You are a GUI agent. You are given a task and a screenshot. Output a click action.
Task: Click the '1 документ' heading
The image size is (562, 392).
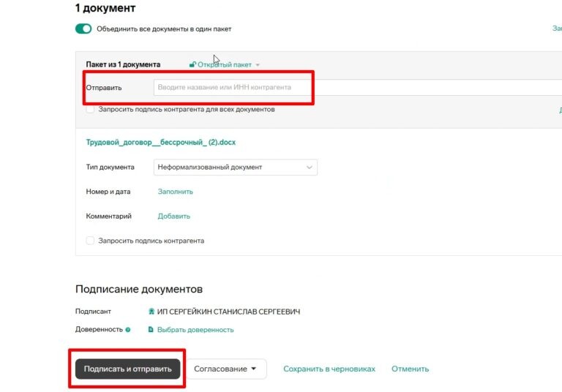click(x=105, y=8)
